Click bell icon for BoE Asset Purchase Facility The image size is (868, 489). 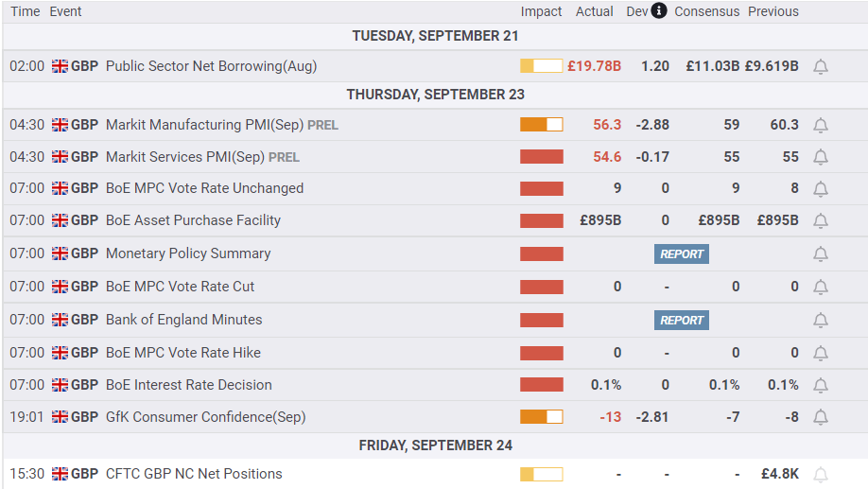tap(821, 220)
